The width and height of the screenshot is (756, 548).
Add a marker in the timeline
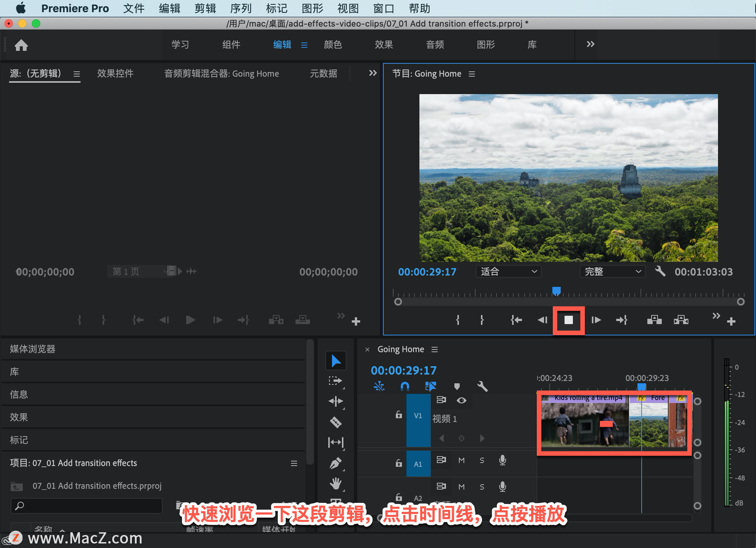(457, 386)
